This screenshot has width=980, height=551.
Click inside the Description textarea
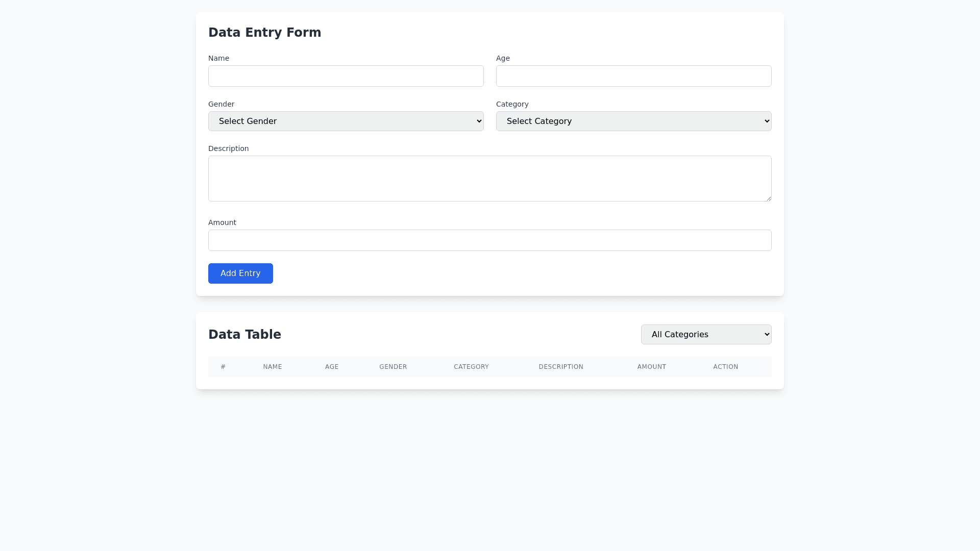(x=489, y=178)
